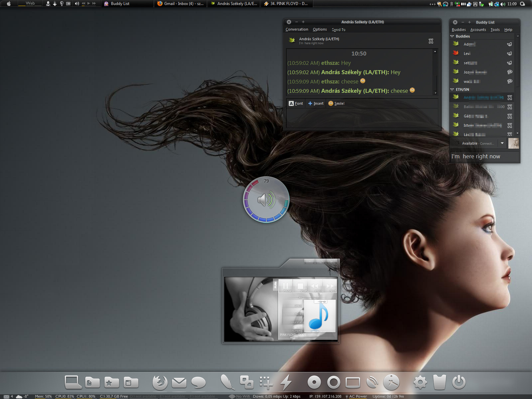Screen dimensions: 532x399
Task: Open the trash bin dock icon
Action: point(440,382)
